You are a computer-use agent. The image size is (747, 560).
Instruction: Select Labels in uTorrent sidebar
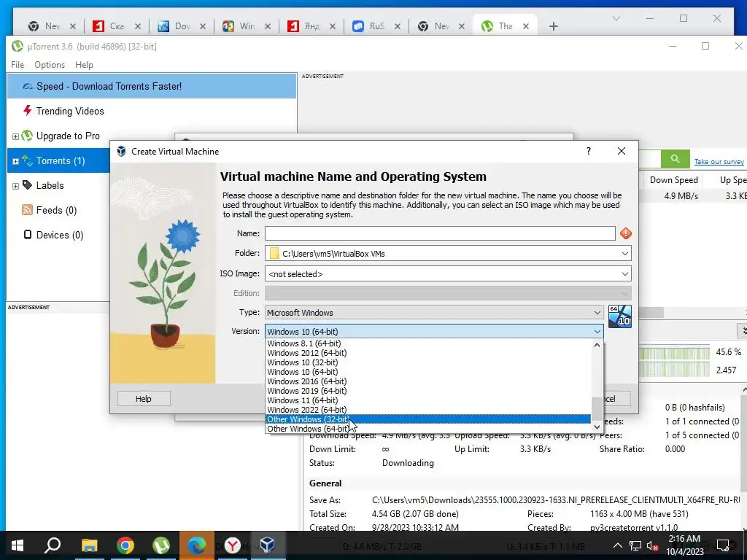coord(50,185)
